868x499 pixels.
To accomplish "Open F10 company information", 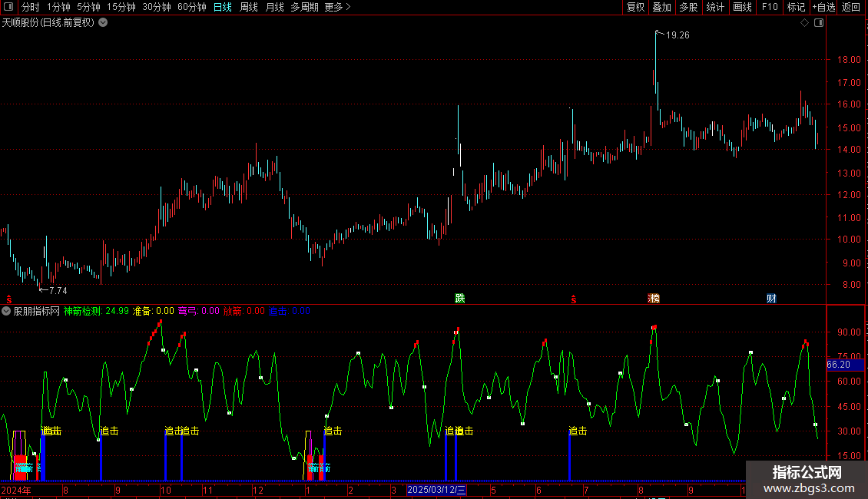I will tap(770, 7).
